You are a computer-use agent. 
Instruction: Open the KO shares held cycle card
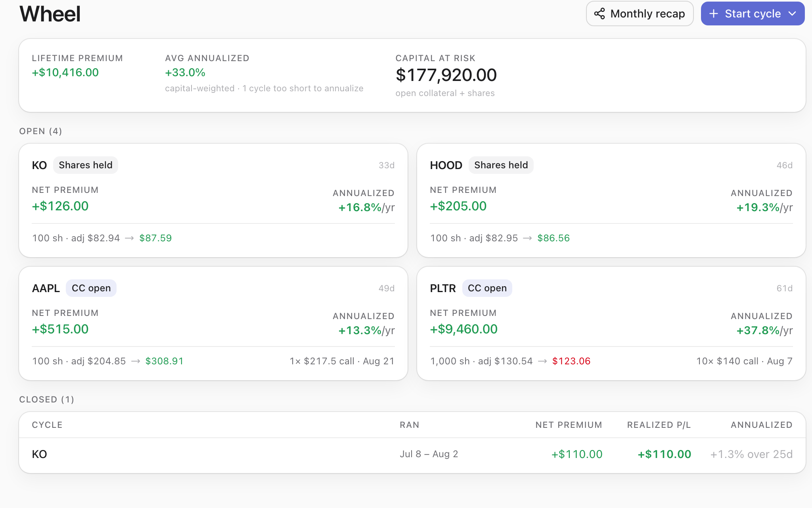(x=213, y=200)
